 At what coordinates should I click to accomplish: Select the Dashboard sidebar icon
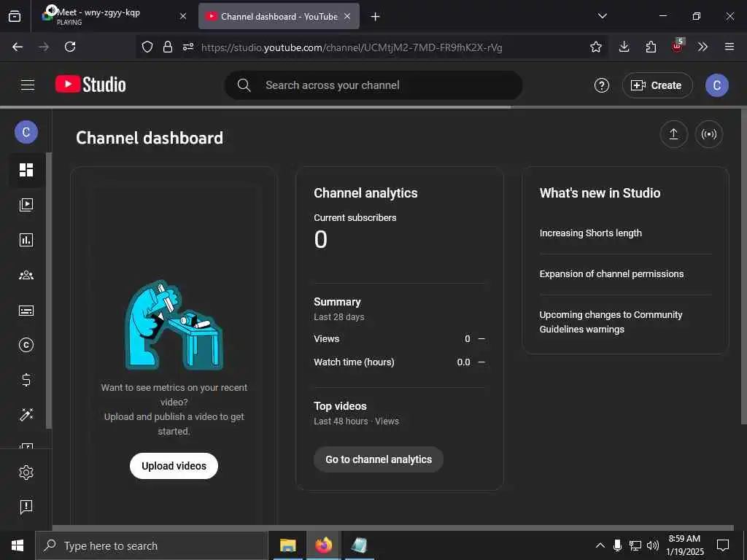click(26, 170)
